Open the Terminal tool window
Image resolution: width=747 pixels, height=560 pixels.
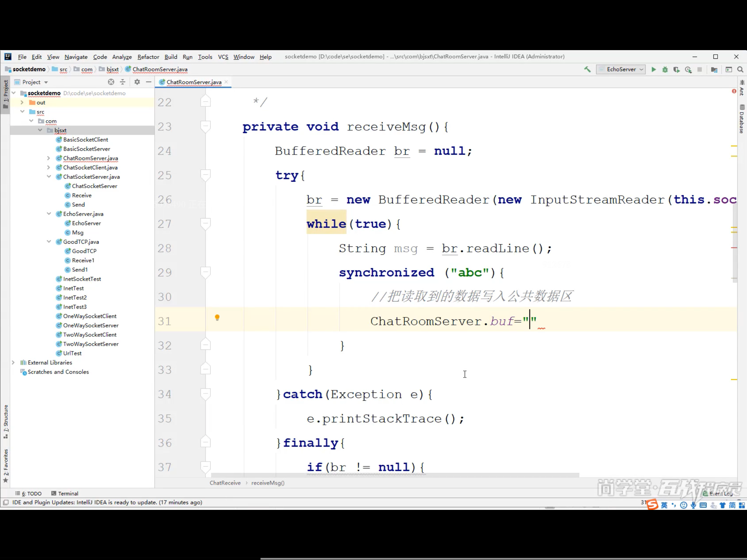[x=65, y=493]
